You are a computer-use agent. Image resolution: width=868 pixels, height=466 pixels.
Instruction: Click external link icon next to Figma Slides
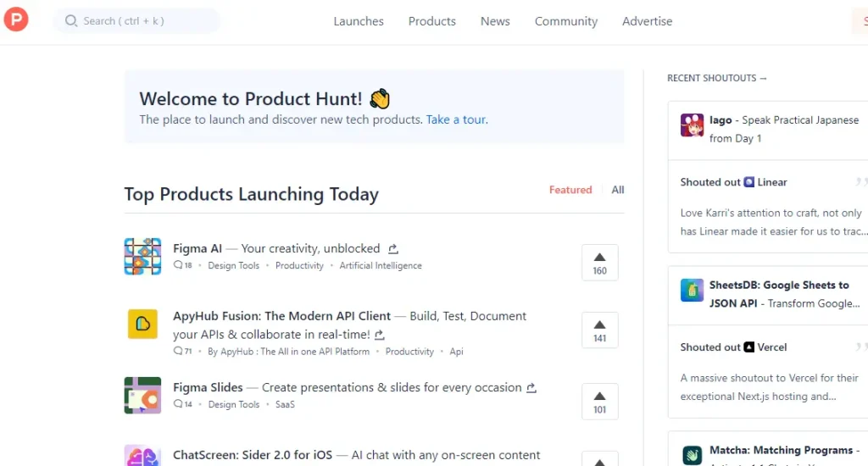click(x=531, y=388)
